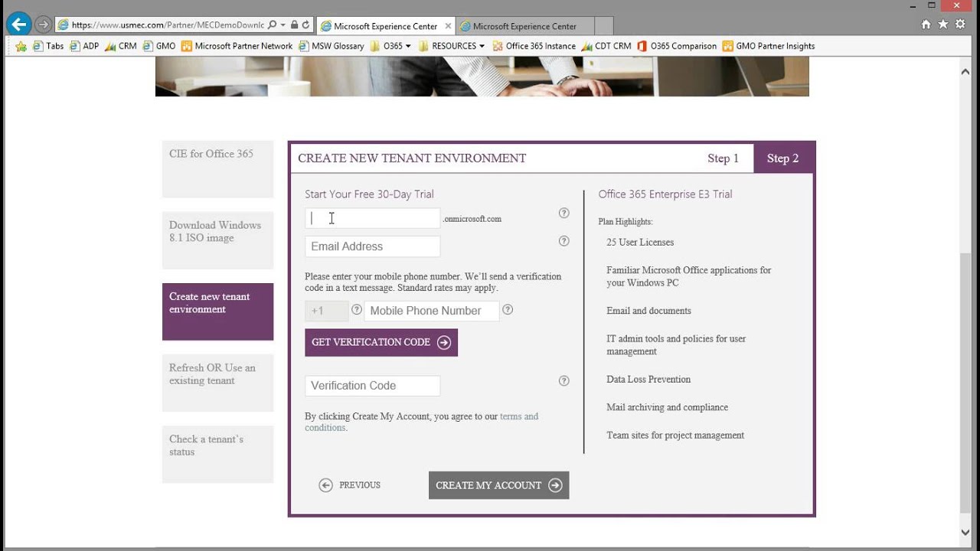This screenshot has width=980, height=551.
Task: Click help icon beside the Email Address field
Action: (x=564, y=241)
